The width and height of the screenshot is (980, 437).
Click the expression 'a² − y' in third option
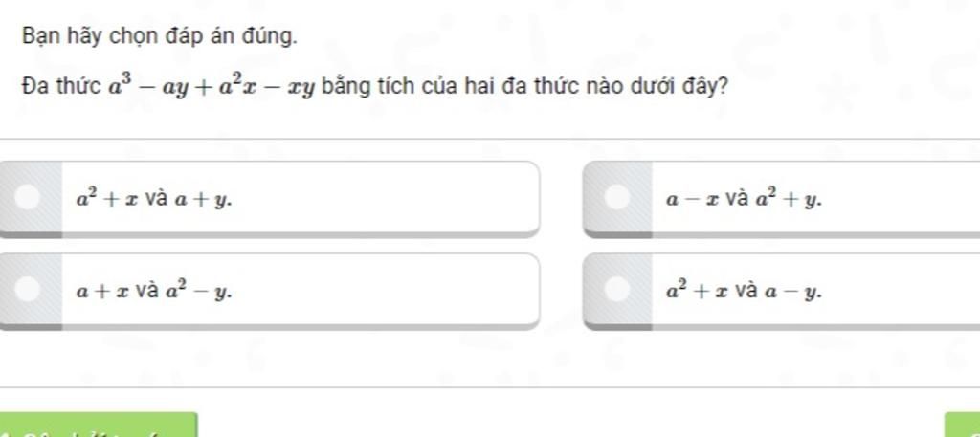pyautogui.click(x=199, y=291)
